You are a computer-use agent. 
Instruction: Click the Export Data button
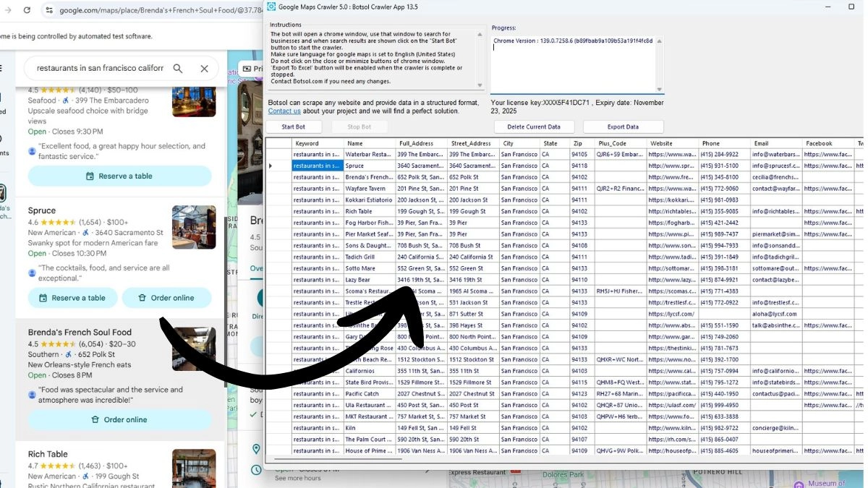pyautogui.click(x=623, y=127)
